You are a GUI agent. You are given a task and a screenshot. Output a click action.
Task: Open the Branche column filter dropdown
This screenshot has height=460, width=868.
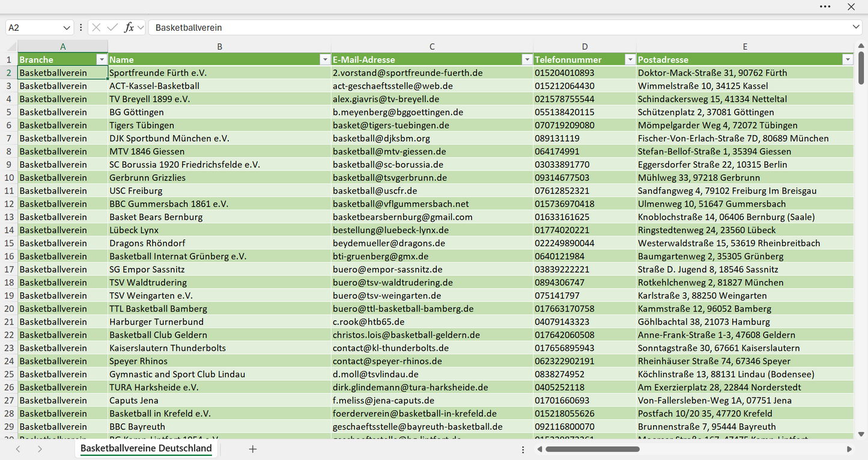click(102, 59)
